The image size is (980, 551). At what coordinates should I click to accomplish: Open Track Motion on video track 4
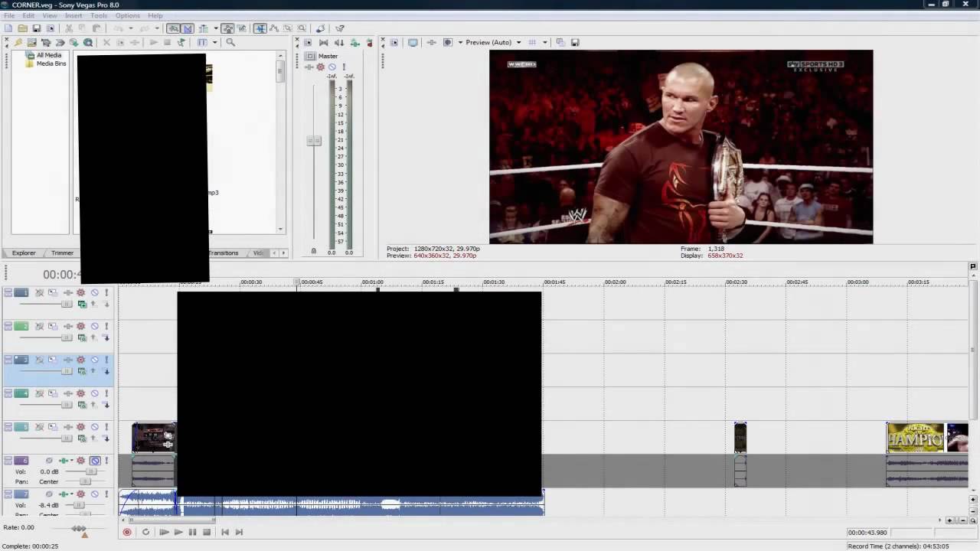[x=52, y=393]
